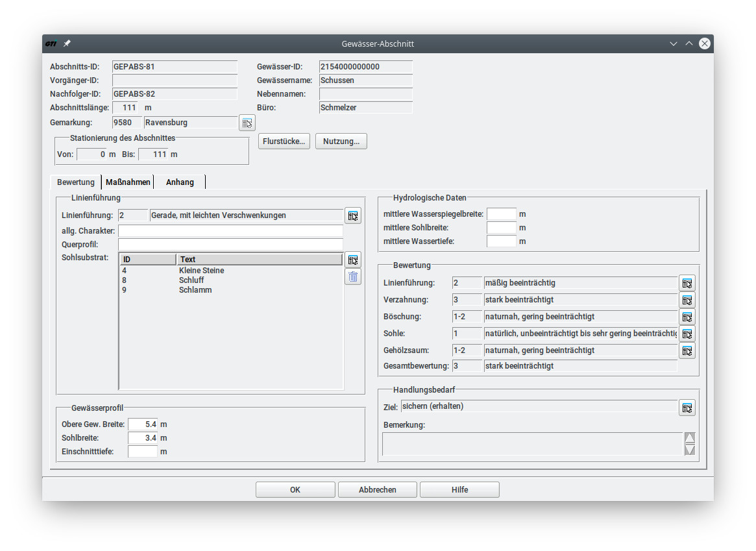Open Linienführung type picker beside 'Gerade, mit leichten Verschwenkungen'
Viewport: 756px width, 551px height.
pyautogui.click(x=352, y=216)
